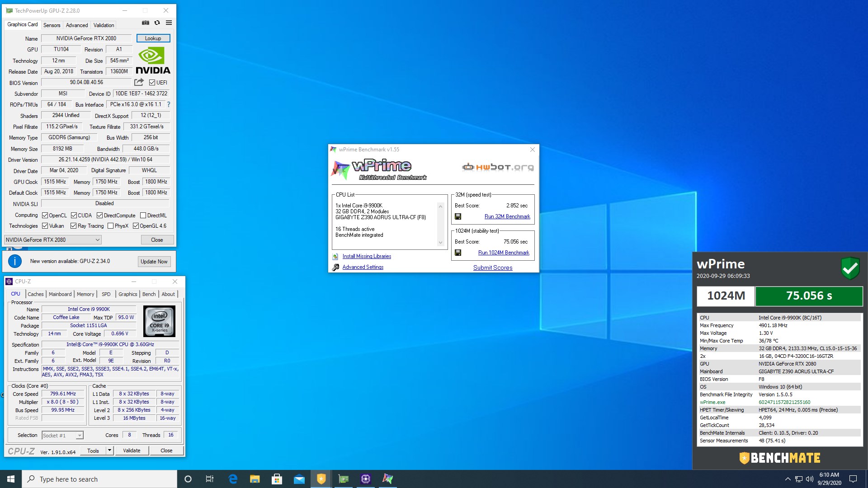Open CPU-Z Socket #1 selection dropdown
This screenshot has height=488, width=868.
click(63, 436)
